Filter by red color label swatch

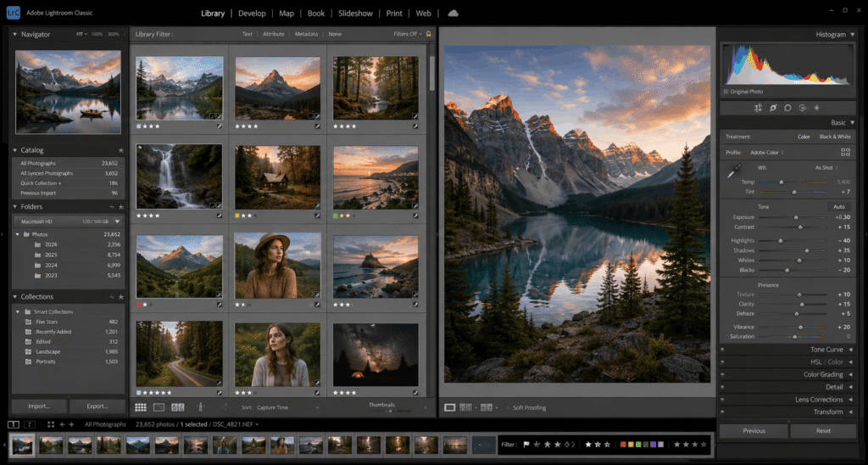pos(623,445)
